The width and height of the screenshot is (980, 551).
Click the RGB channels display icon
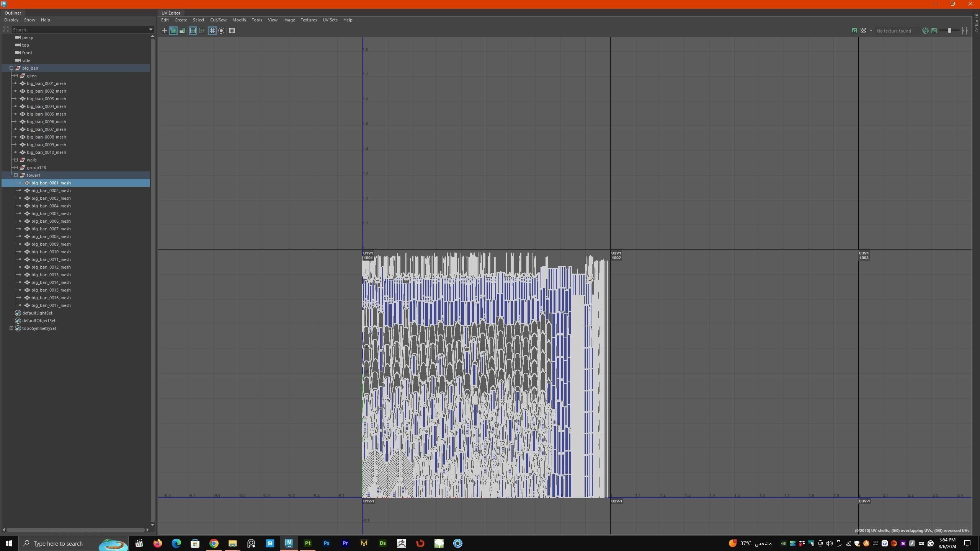(925, 31)
